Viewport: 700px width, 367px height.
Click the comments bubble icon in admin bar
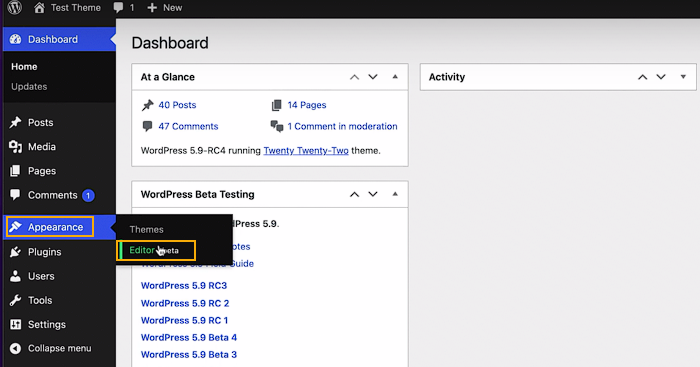click(x=118, y=8)
